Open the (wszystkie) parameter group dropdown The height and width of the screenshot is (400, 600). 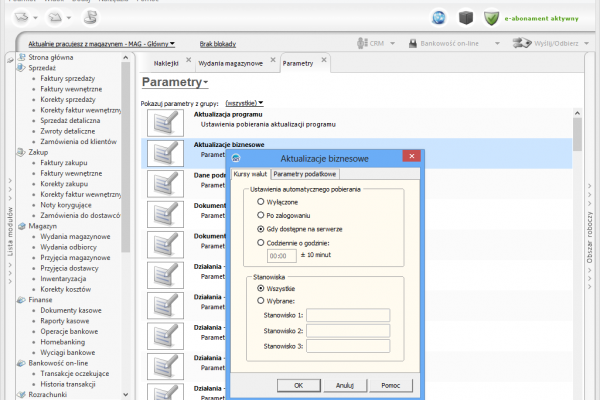pyautogui.click(x=245, y=102)
